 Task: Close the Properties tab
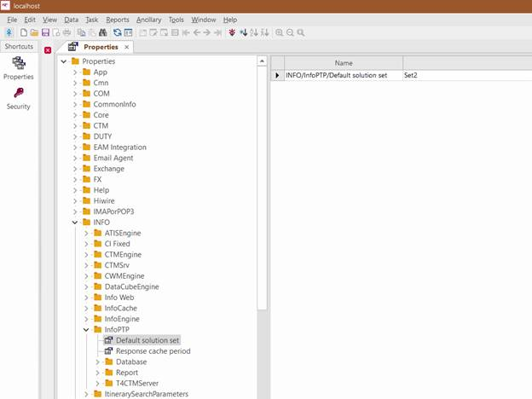coord(127,47)
